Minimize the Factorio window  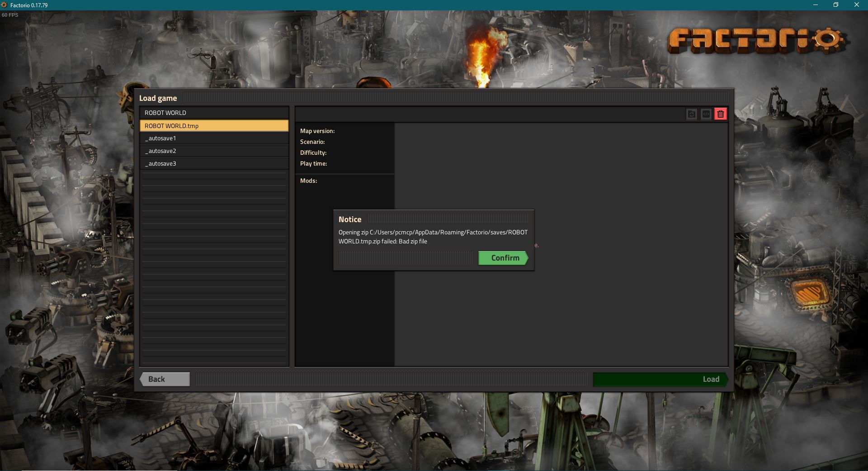pyautogui.click(x=816, y=5)
